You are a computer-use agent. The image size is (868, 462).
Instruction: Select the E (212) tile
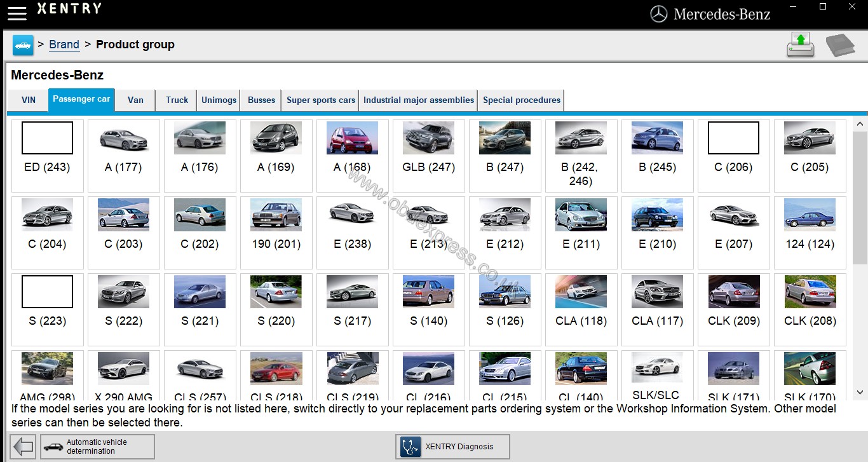coord(505,233)
